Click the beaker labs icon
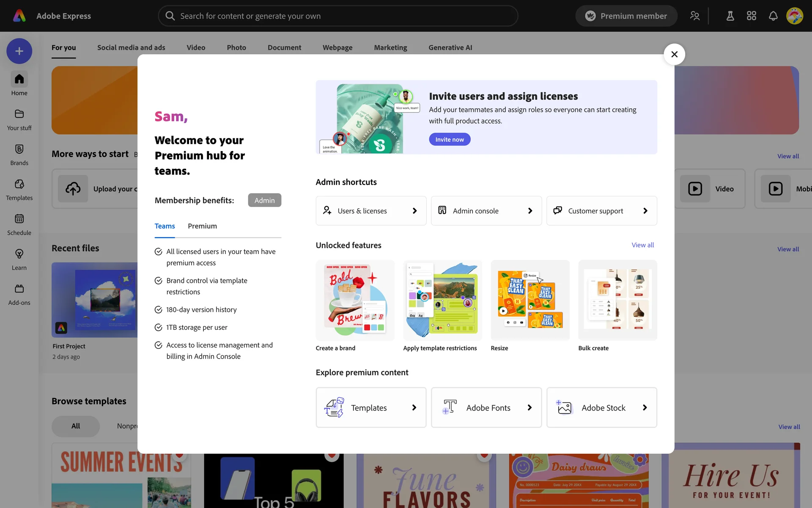Screen dimensions: 812x508 [730, 16]
